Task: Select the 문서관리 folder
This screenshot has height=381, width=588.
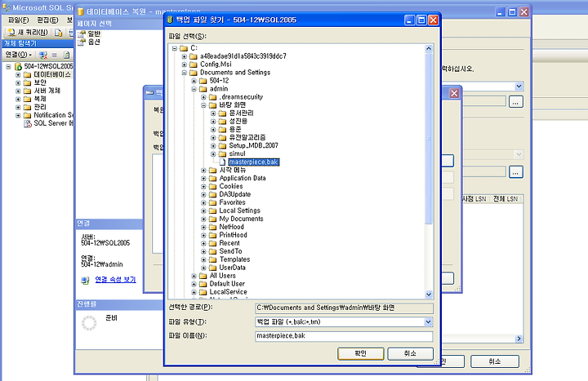Action: (x=241, y=113)
